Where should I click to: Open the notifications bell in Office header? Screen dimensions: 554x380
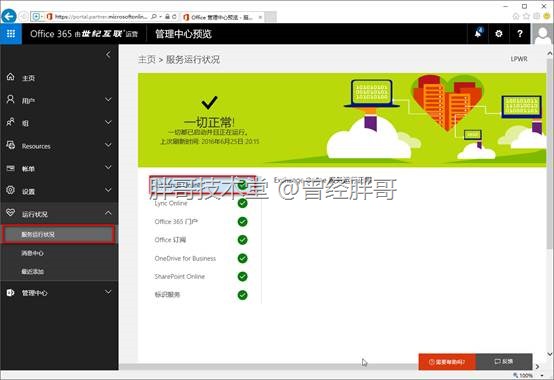pos(478,34)
